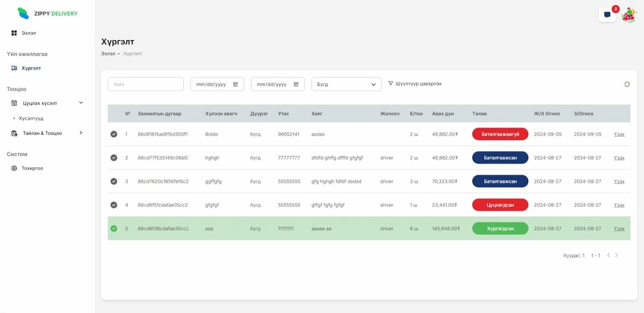Screen dimensions: 644x313
Task: Click Үзэх link for row 2
Action: 619,158
